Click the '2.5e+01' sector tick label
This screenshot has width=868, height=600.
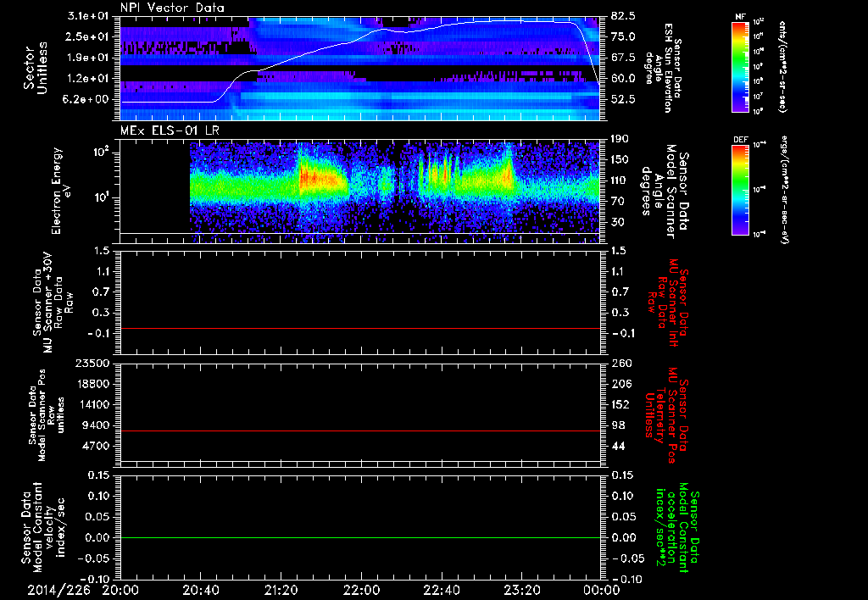point(87,36)
